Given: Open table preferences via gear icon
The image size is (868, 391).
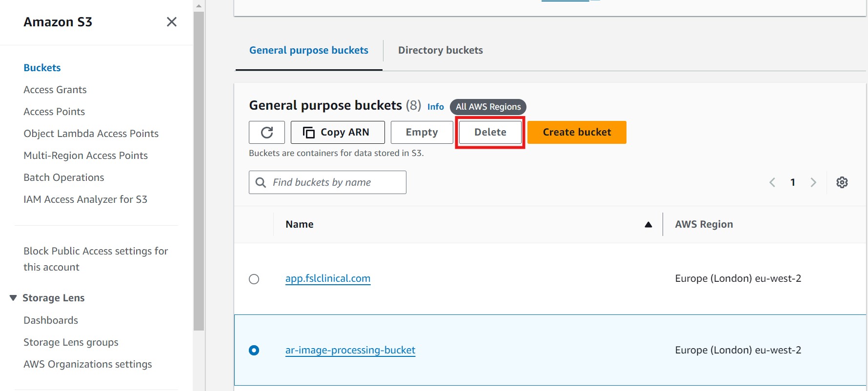Looking at the screenshot, I should point(842,182).
